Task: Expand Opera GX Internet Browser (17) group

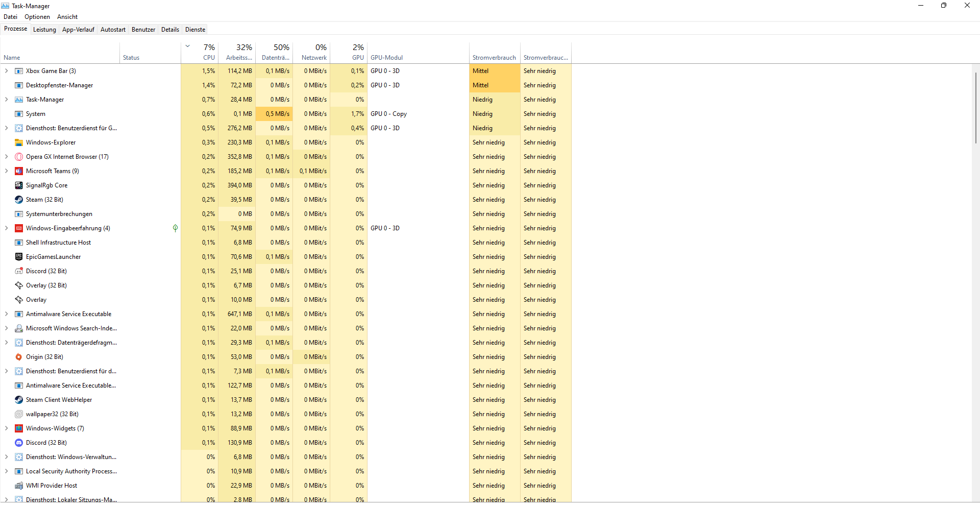Action: pyautogui.click(x=6, y=157)
